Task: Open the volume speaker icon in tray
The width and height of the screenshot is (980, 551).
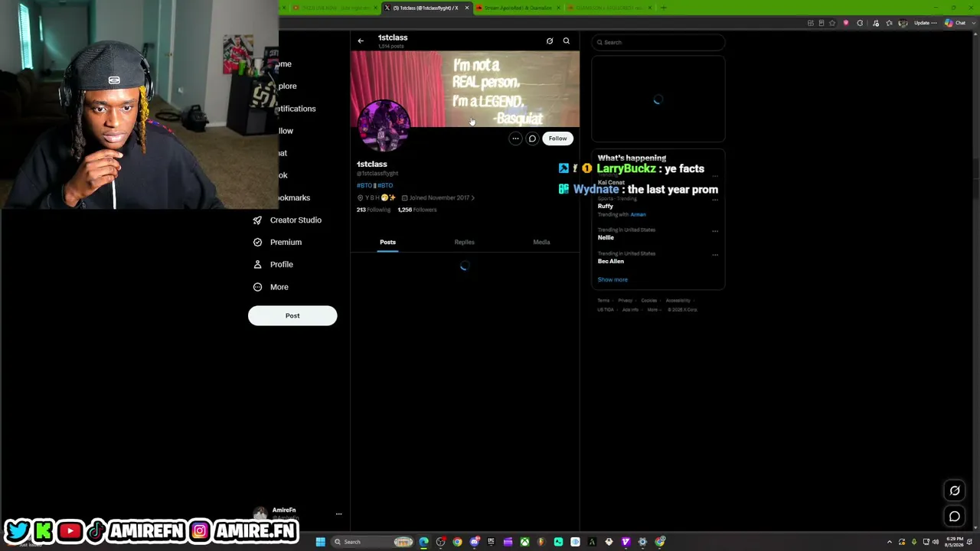Action: 935,542
